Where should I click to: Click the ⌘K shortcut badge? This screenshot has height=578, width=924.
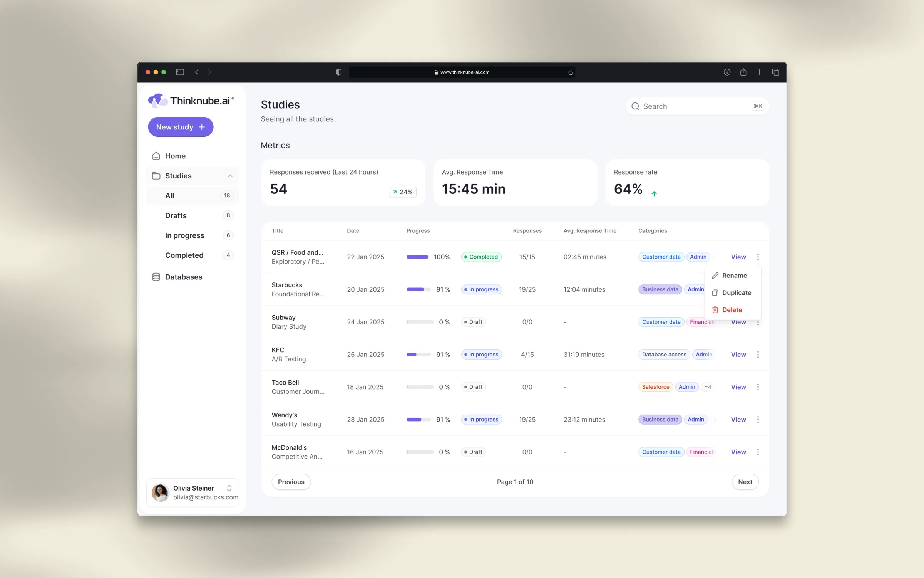pos(758,106)
